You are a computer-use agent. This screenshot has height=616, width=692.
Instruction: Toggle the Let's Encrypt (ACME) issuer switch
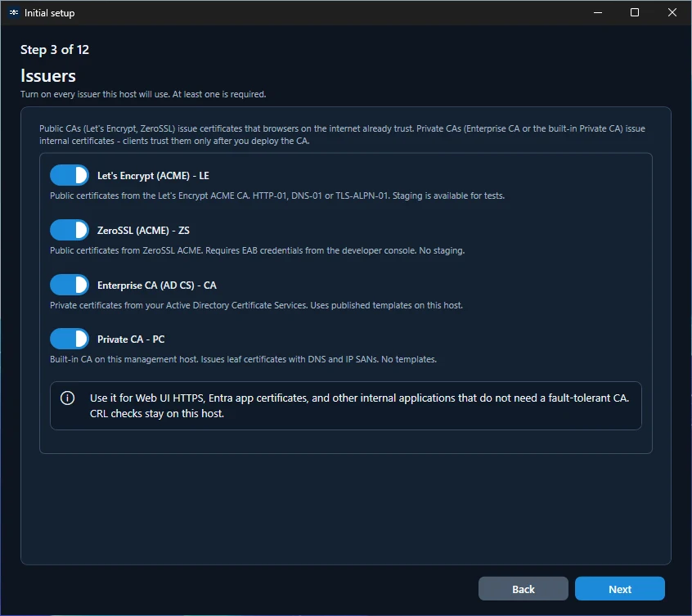point(70,175)
